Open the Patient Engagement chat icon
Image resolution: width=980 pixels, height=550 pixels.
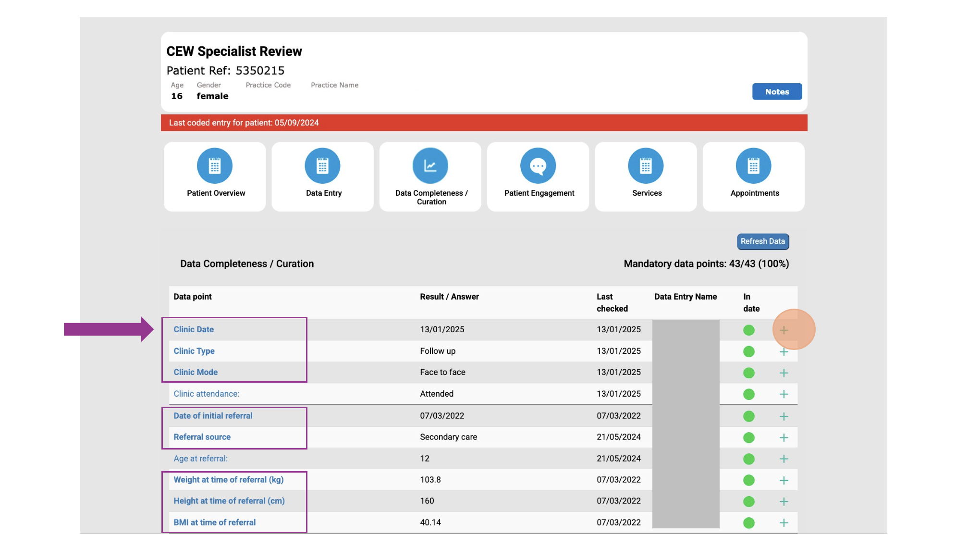coord(538,166)
